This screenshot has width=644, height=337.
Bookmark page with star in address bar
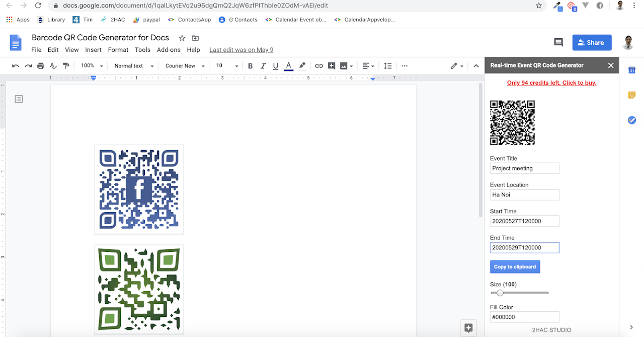click(539, 6)
